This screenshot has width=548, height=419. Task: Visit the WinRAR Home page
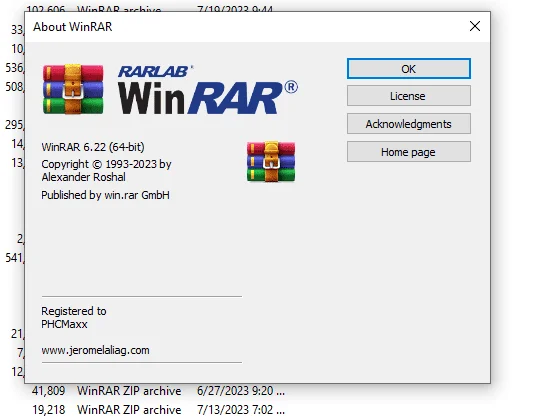pos(409,152)
